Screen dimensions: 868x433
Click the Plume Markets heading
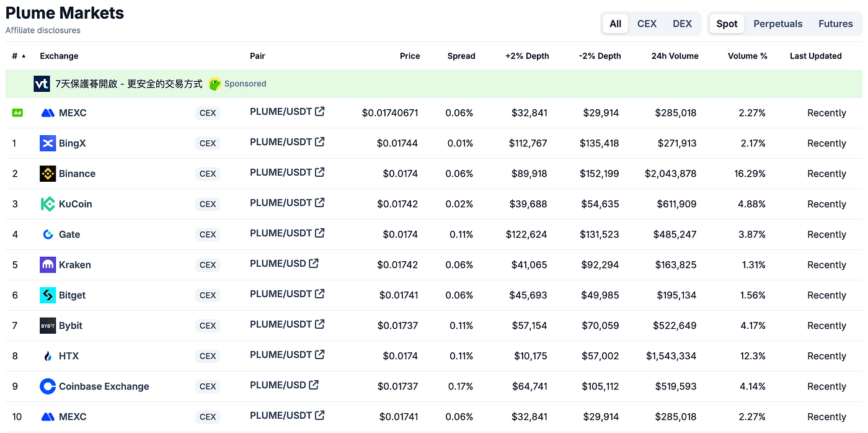[x=64, y=12]
